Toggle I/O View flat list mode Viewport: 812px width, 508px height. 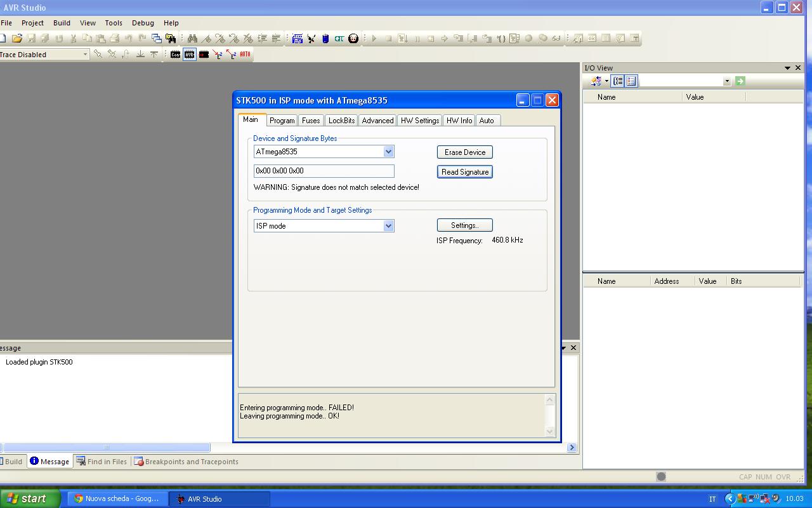coord(631,81)
